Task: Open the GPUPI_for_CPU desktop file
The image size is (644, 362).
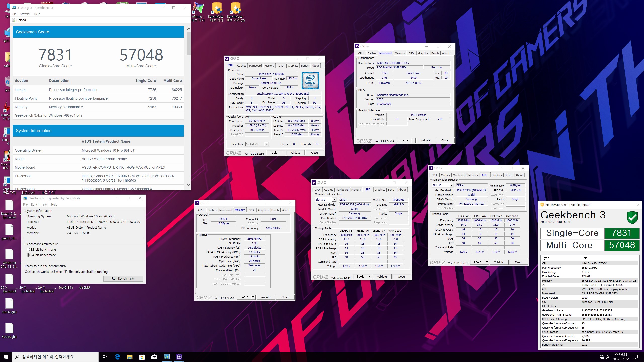Action: (9, 258)
